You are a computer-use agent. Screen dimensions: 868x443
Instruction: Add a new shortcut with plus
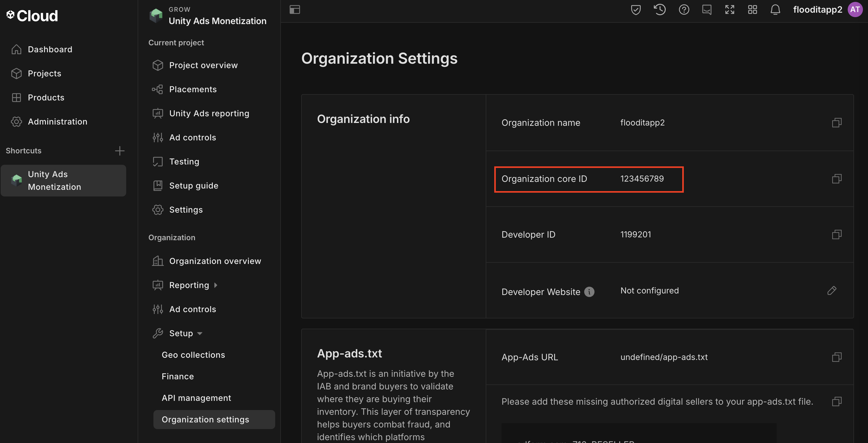tap(120, 151)
